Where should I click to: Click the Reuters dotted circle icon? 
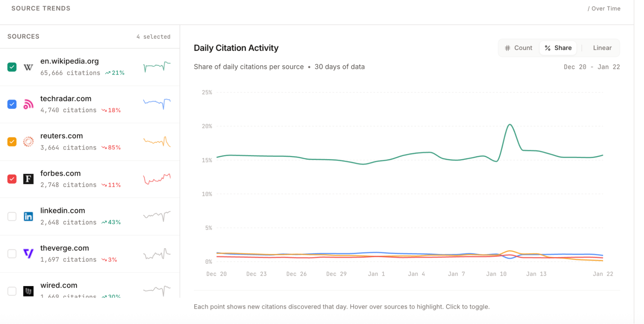pyautogui.click(x=28, y=142)
